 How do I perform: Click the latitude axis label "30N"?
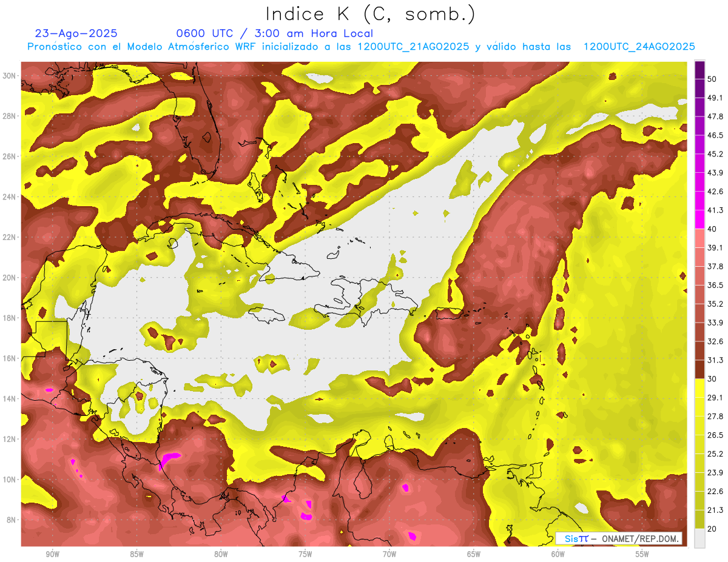[x=9, y=76]
